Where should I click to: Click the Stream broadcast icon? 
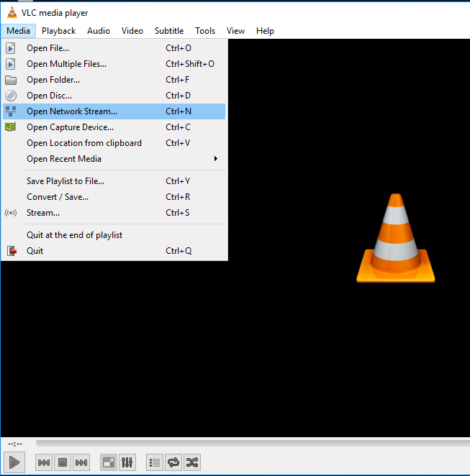click(x=11, y=213)
